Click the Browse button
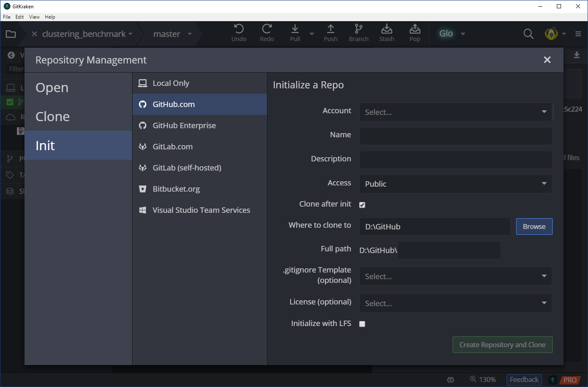This screenshot has height=387, width=588. pos(534,226)
